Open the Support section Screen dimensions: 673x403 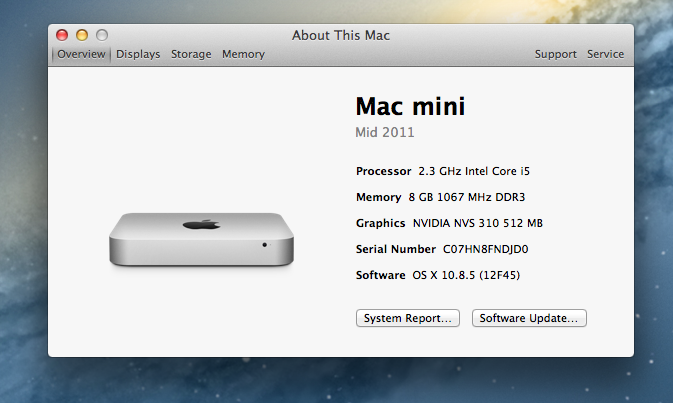tap(555, 54)
